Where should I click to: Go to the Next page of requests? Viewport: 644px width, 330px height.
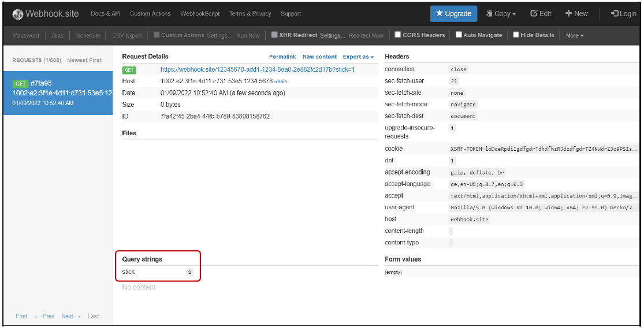(70, 316)
